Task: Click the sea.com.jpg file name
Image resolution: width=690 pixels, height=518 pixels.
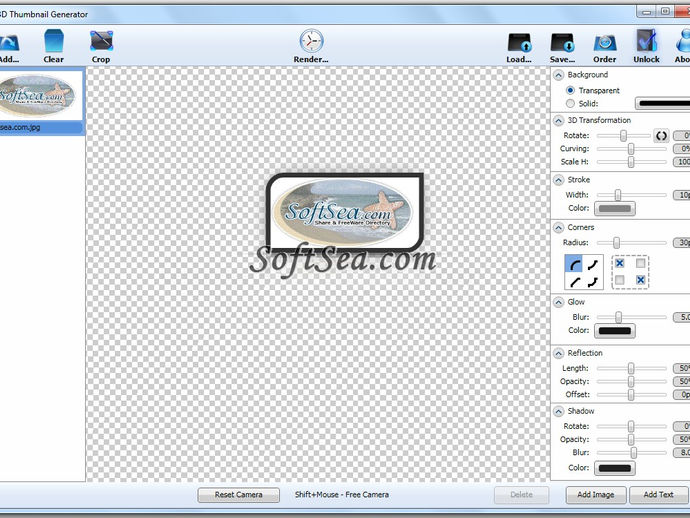Action: pyautogui.click(x=20, y=127)
